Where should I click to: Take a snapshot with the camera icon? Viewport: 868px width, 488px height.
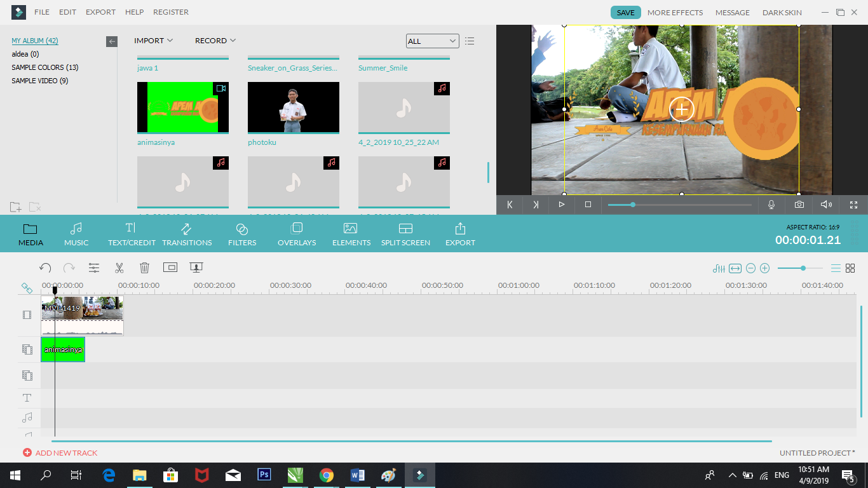point(799,204)
